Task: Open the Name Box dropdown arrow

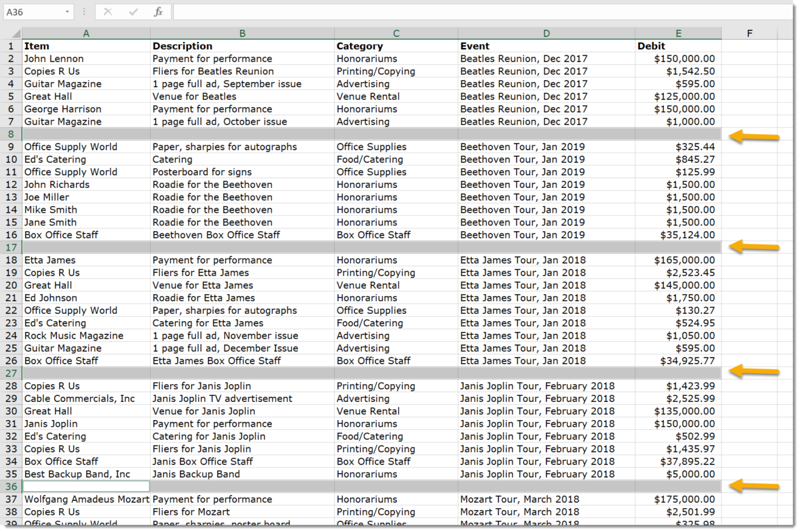Action: click(65, 11)
